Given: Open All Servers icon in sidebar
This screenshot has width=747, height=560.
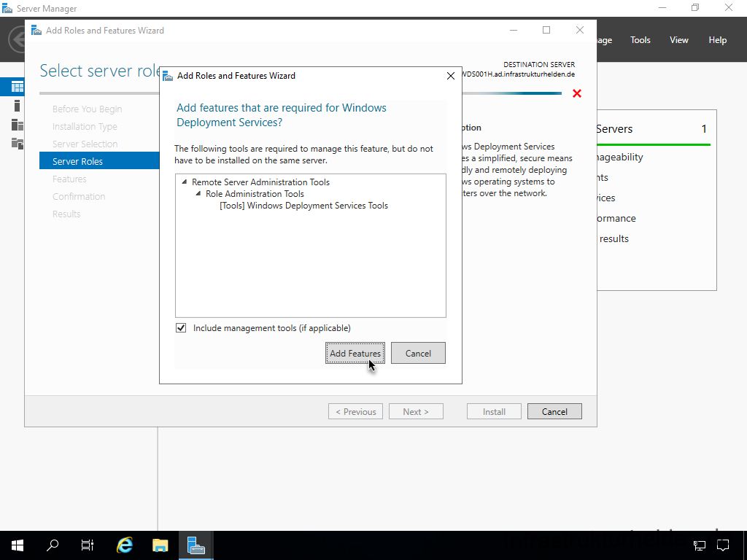Looking at the screenshot, I should point(18,125).
